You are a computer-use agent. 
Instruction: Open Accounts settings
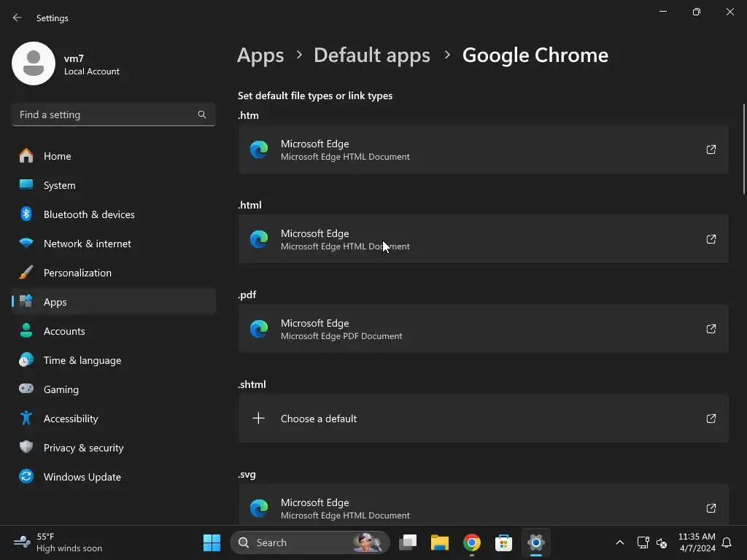click(x=113, y=331)
